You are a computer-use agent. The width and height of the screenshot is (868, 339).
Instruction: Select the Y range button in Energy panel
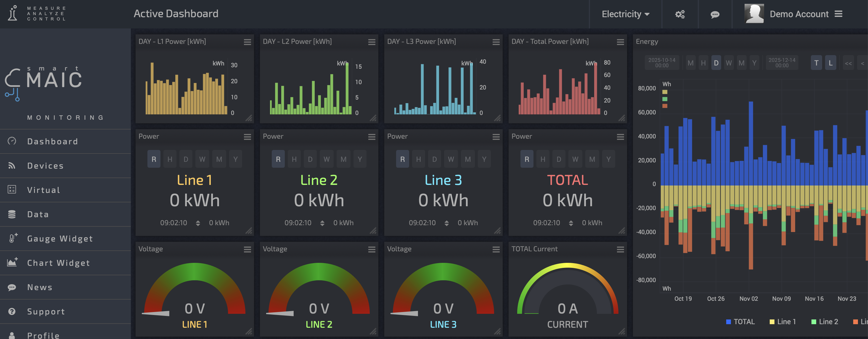(x=754, y=63)
